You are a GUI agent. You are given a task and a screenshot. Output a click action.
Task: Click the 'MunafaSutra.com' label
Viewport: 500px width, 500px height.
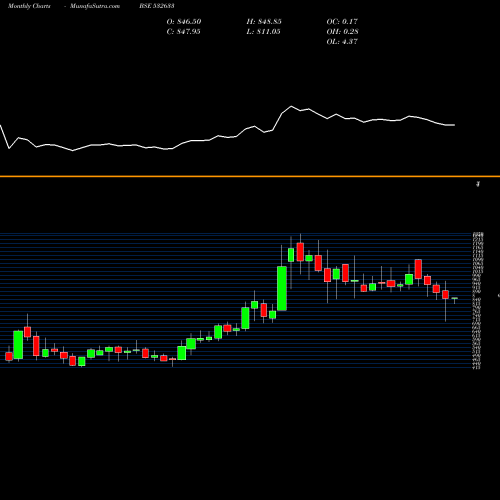(x=95, y=6)
